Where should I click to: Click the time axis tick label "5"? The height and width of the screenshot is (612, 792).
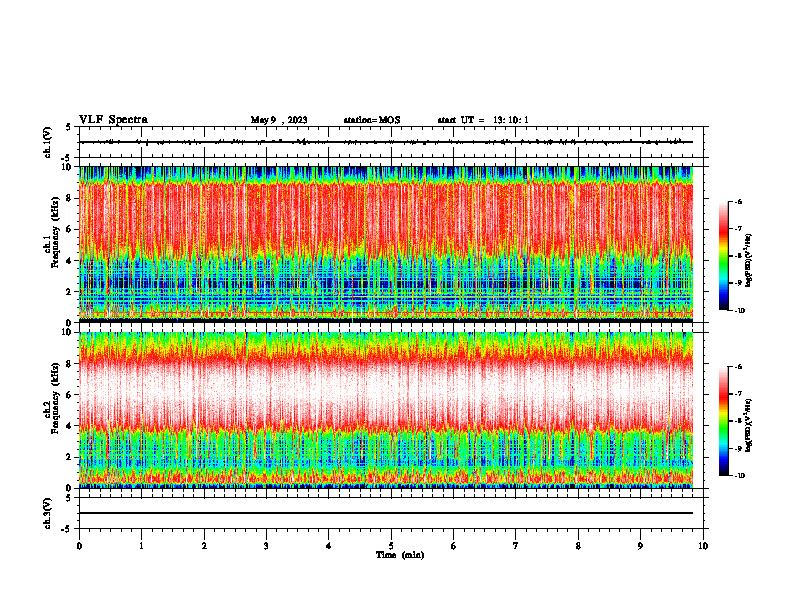tap(391, 546)
